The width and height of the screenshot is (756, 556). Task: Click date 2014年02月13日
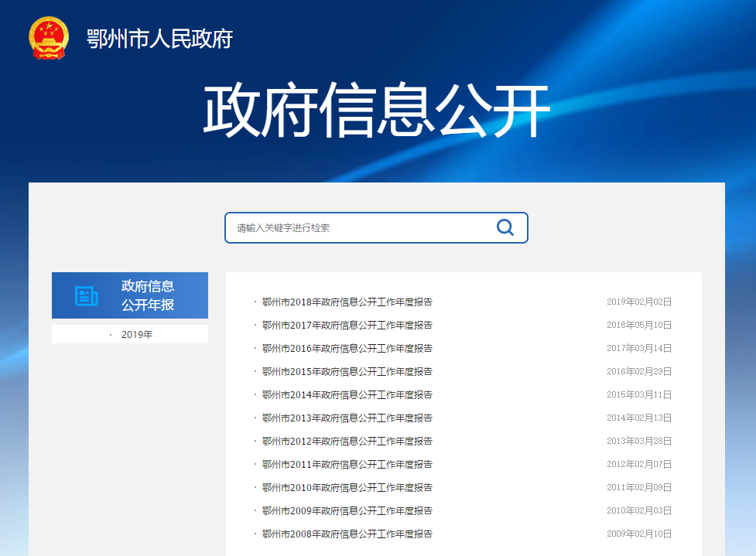[x=639, y=418]
